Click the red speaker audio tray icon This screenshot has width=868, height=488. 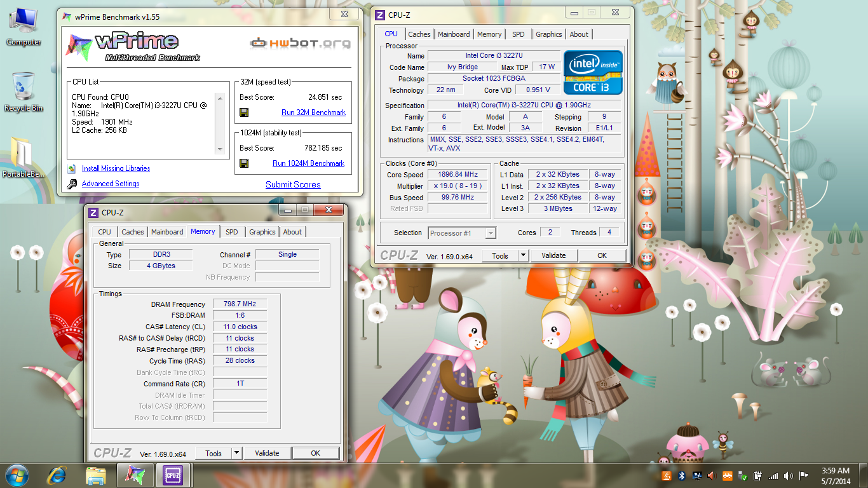pyautogui.click(x=712, y=475)
